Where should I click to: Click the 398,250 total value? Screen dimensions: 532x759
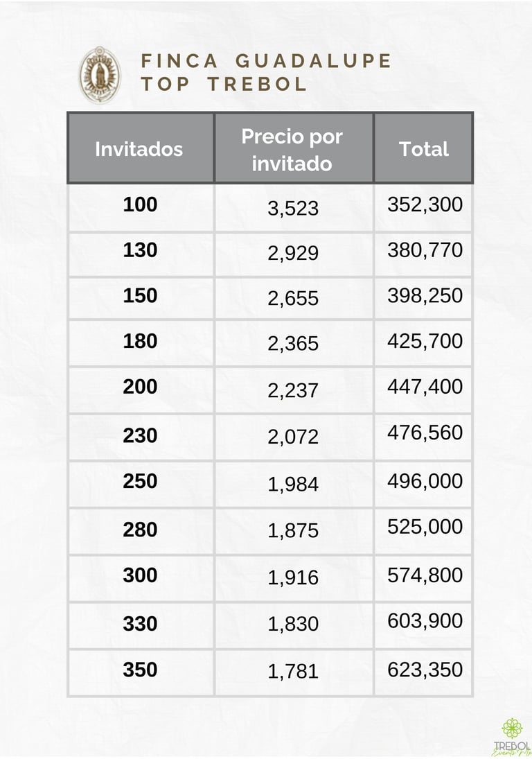pyautogui.click(x=425, y=296)
